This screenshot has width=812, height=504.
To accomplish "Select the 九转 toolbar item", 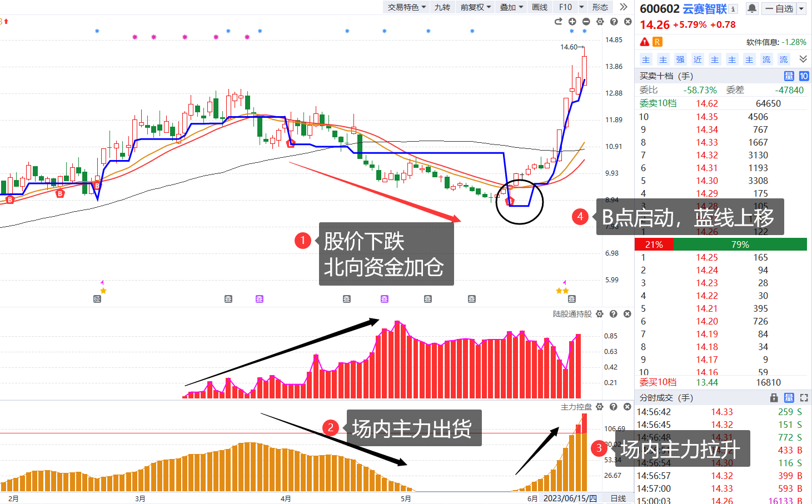I will tap(442, 7).
